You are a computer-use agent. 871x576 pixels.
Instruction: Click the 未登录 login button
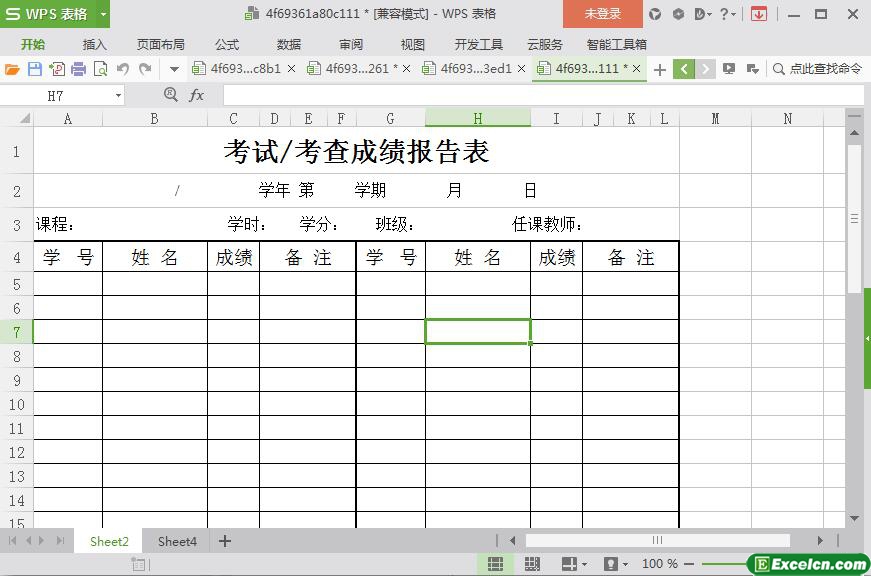[603, 14]
